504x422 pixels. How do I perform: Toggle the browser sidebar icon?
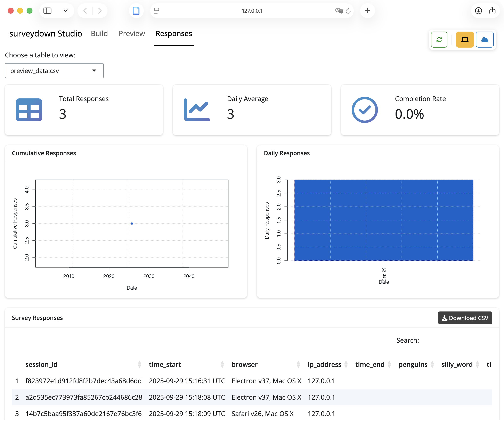pyautogui.click(x=47, y=11)
